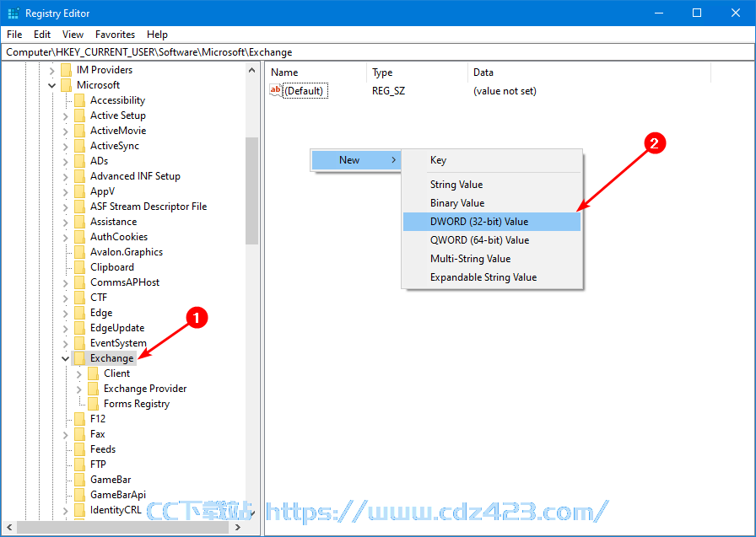Expand the Active Setup key
Screen dimensions: 756x537
66,116
